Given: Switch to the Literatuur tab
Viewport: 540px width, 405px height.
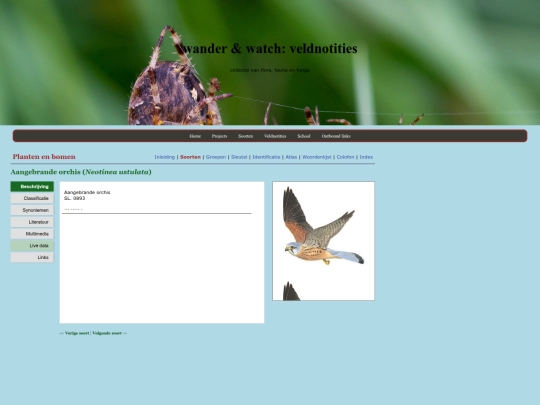Looking at the screenshot, I should pos(32,222).
